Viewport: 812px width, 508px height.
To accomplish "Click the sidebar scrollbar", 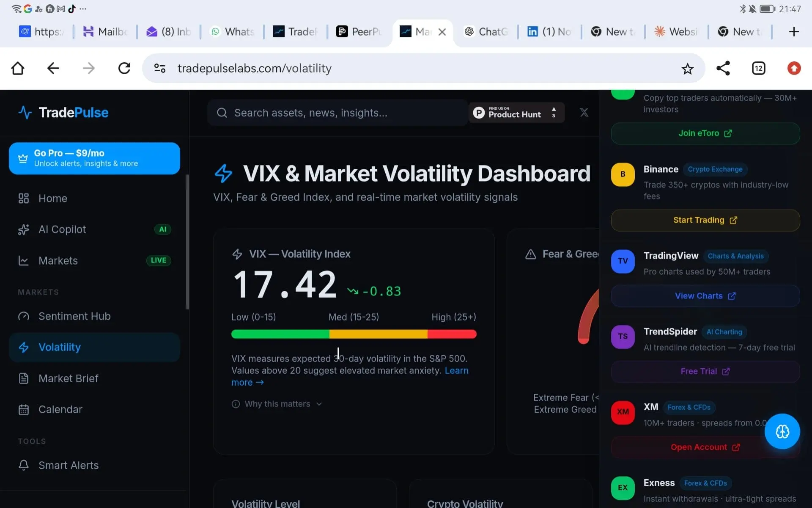I will [x=187, y=242].
